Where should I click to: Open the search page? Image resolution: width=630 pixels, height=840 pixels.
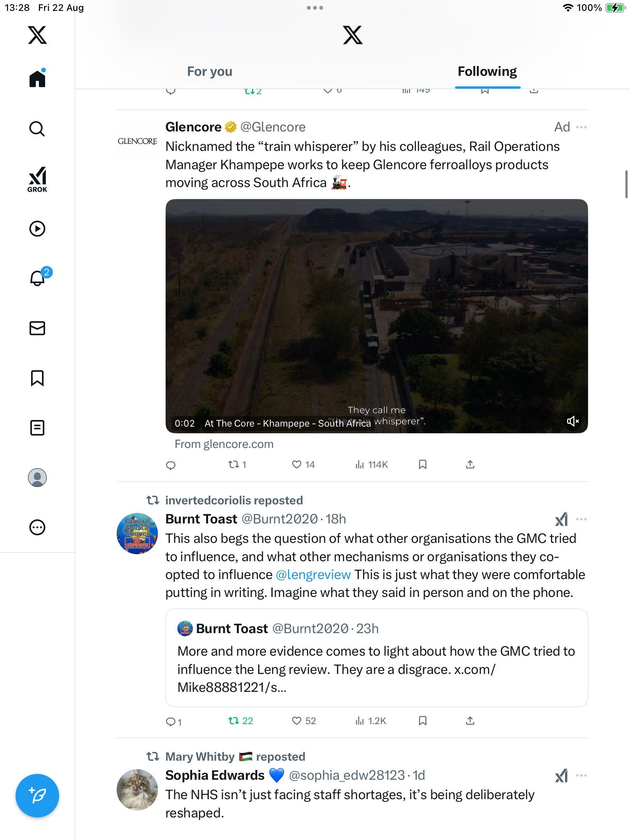37,129
